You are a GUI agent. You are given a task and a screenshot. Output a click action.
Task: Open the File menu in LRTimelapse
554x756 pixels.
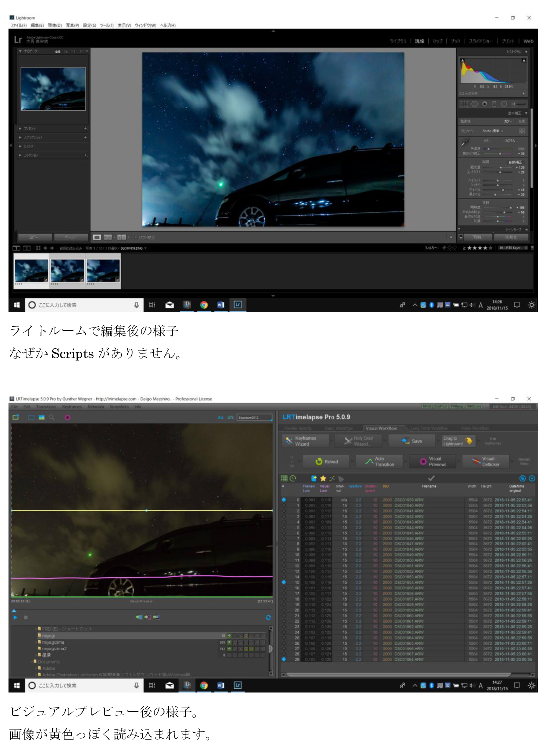click(x=15, y=407)
